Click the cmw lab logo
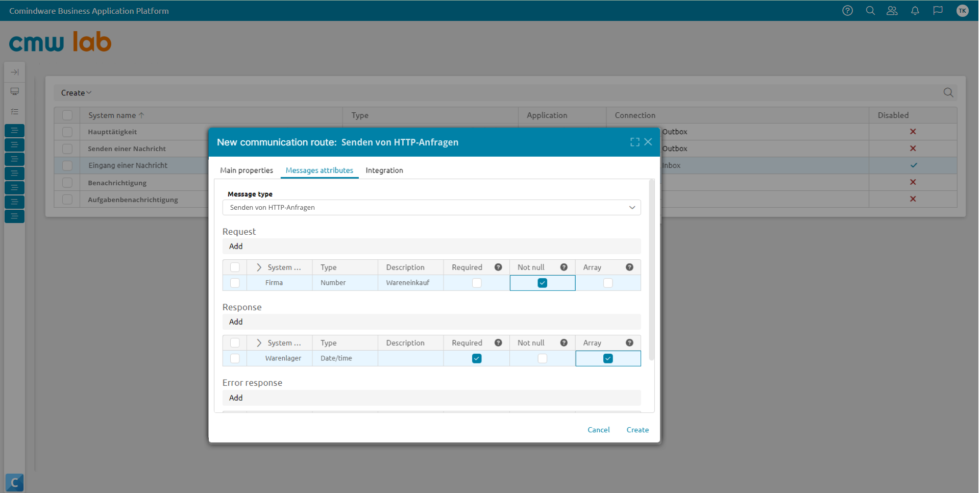 60,42
